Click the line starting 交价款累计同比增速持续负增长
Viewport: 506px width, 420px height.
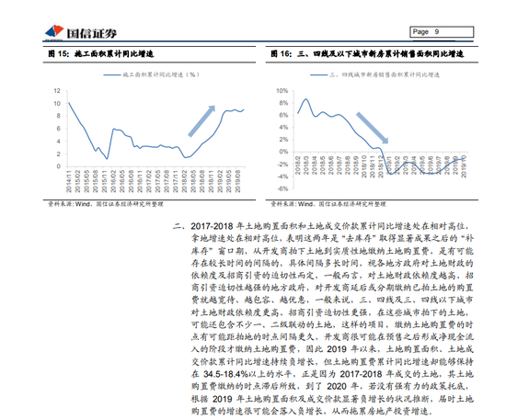[x=332, y=362]
